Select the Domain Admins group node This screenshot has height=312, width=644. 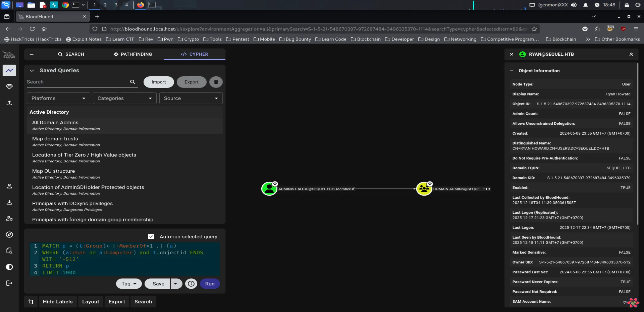424,189
